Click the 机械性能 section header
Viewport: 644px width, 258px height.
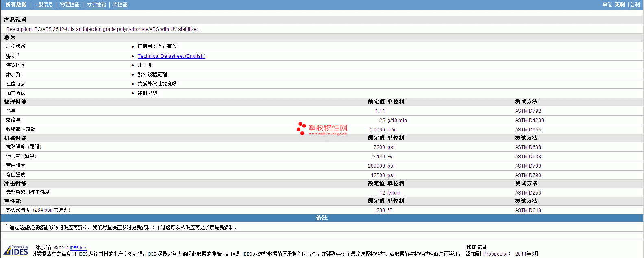click(15, 138)
